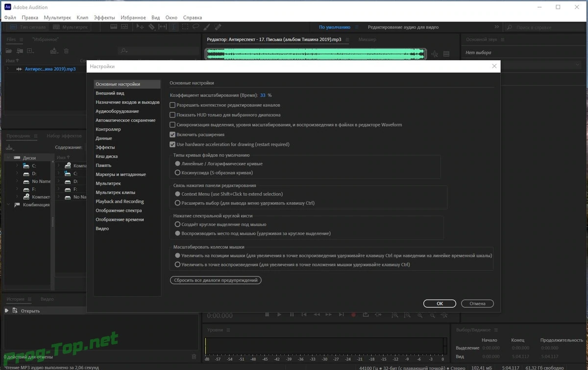Click the search magnifier in Files panel
588x370 pixels.
123,51
